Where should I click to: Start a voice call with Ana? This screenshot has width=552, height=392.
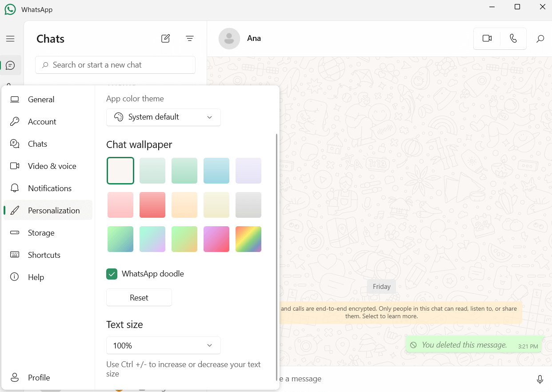(513, 39)
